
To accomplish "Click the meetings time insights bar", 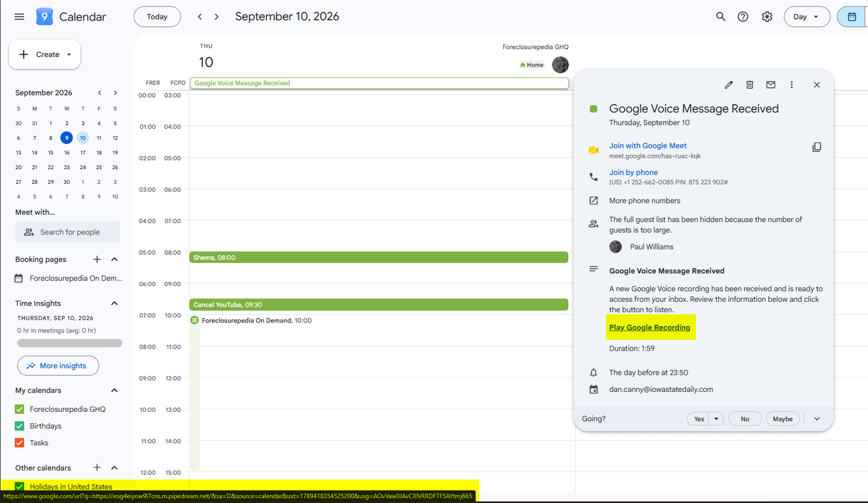I will 69,343.
